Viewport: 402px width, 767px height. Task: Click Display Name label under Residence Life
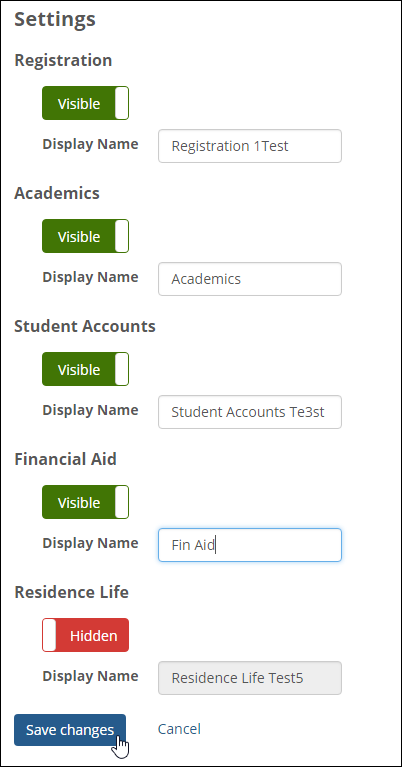point(90,677)
